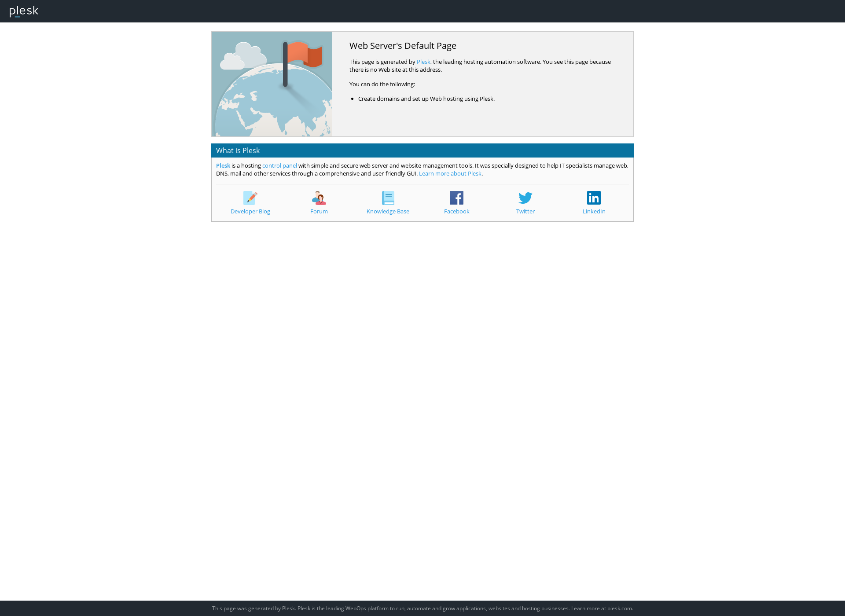The width and height of the screenshot is (845, 616).
Task: Open Plesk Twitter profile
Action: 525,202
